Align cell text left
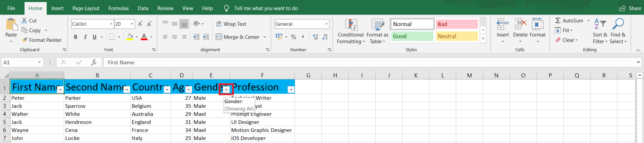 point(165,37)
